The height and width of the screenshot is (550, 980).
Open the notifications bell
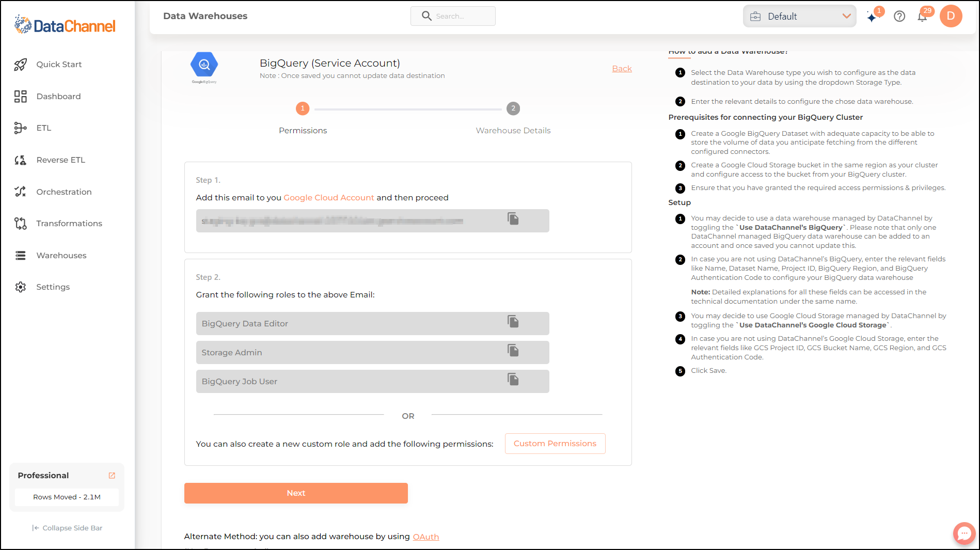click(923, 17)
